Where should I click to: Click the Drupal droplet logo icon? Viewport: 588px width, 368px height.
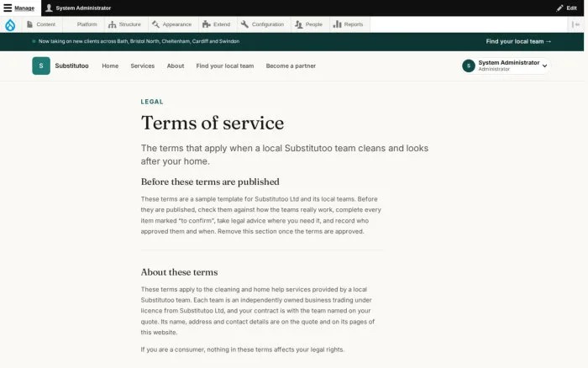click(x=10, y=24)
